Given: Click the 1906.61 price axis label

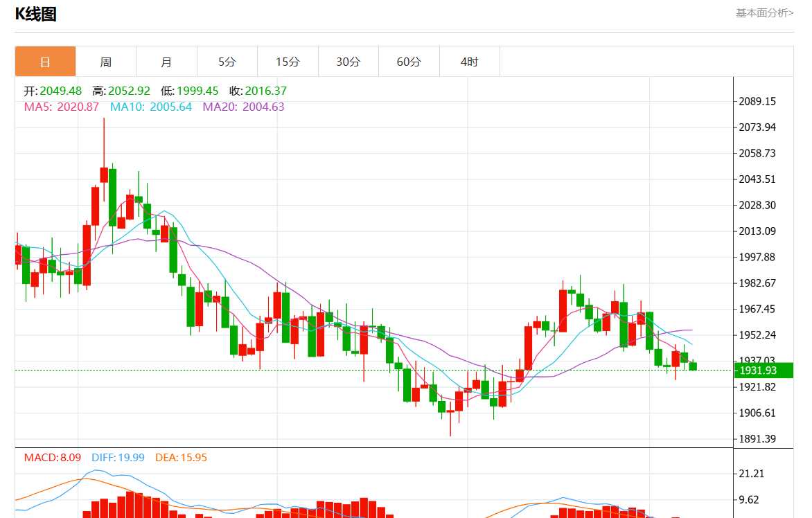Looking at the screenshot, I should tap(757, 413).
